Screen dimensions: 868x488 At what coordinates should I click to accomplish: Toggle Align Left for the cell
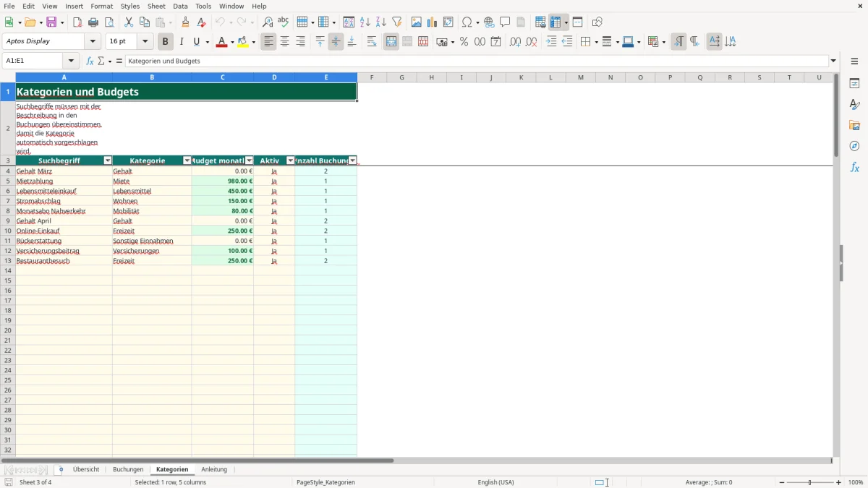pos(269,42)
